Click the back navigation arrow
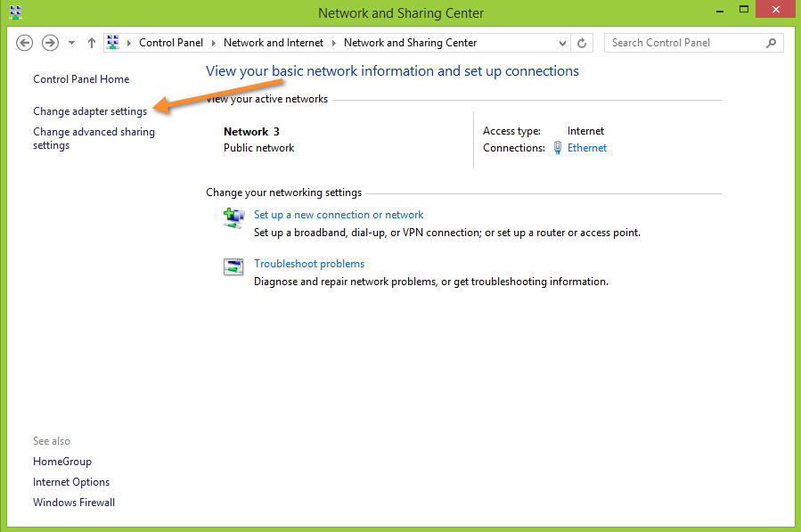This screenshot has height=532, width=801. (24, 42)
